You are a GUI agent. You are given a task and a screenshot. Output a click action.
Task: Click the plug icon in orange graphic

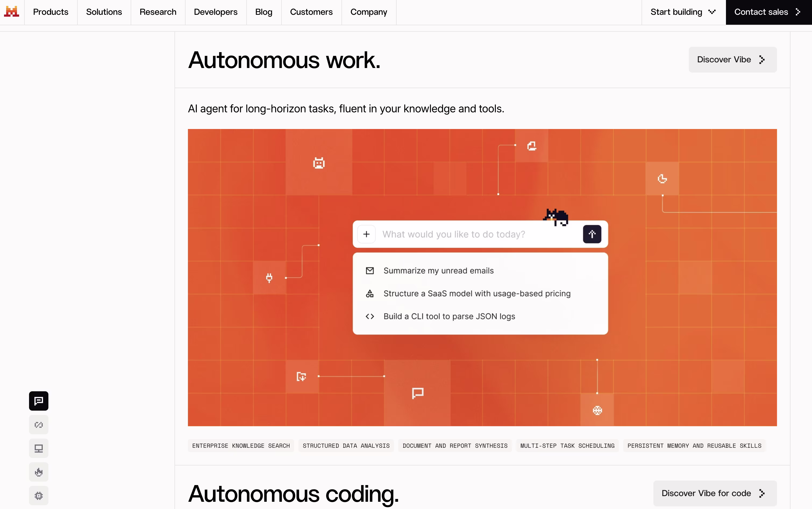269,278
